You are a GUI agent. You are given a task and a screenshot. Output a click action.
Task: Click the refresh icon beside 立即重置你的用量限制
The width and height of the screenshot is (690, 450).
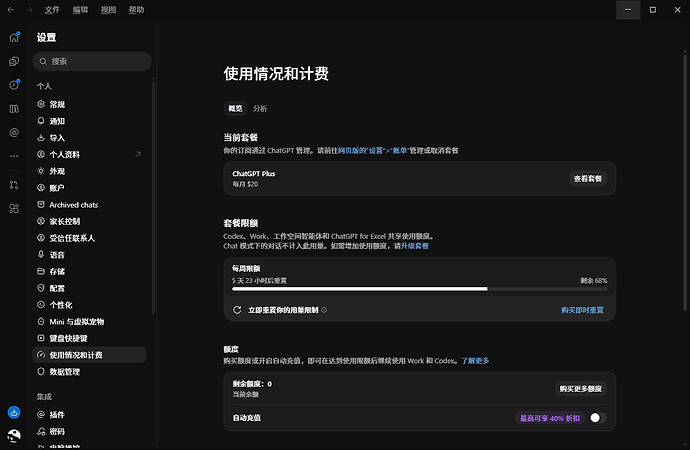tap(237, 310)
